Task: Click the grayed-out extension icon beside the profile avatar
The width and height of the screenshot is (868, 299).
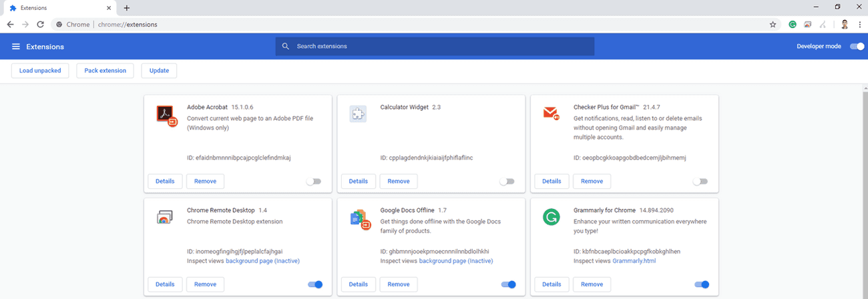Action: click(823, 24)
